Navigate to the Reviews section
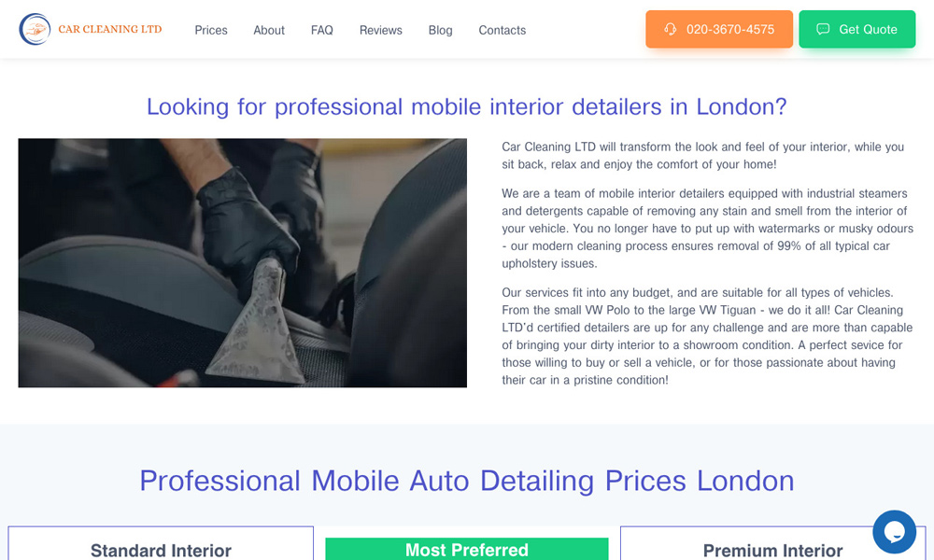 tap(381, 31)
